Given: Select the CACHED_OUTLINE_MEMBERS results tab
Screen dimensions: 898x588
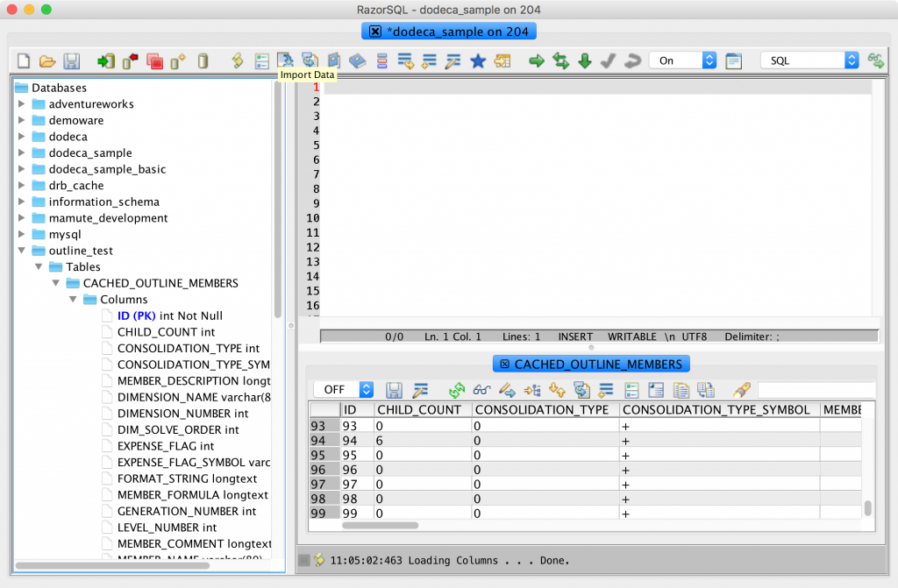Looking at the screenshot, I should click(x=592, y=365).
